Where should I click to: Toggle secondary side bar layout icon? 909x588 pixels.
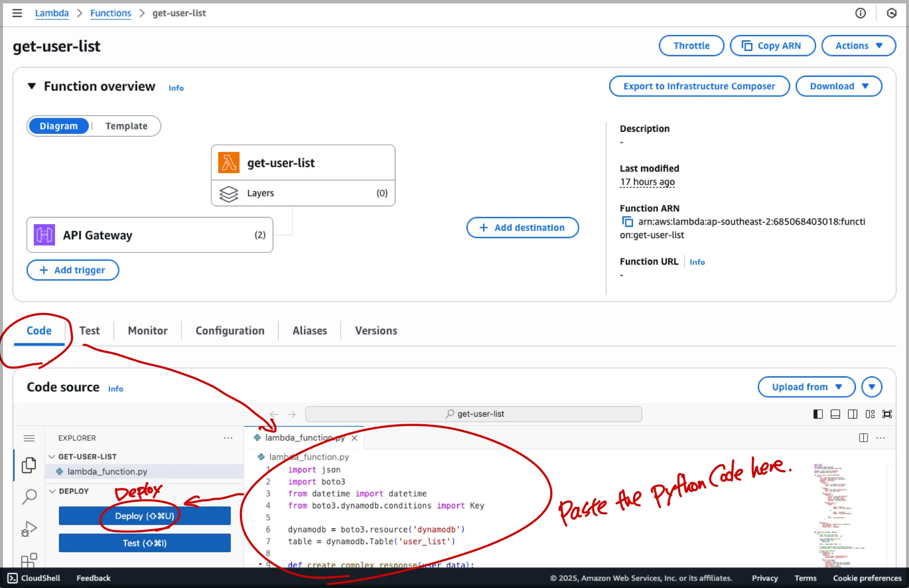pos(853,414)
